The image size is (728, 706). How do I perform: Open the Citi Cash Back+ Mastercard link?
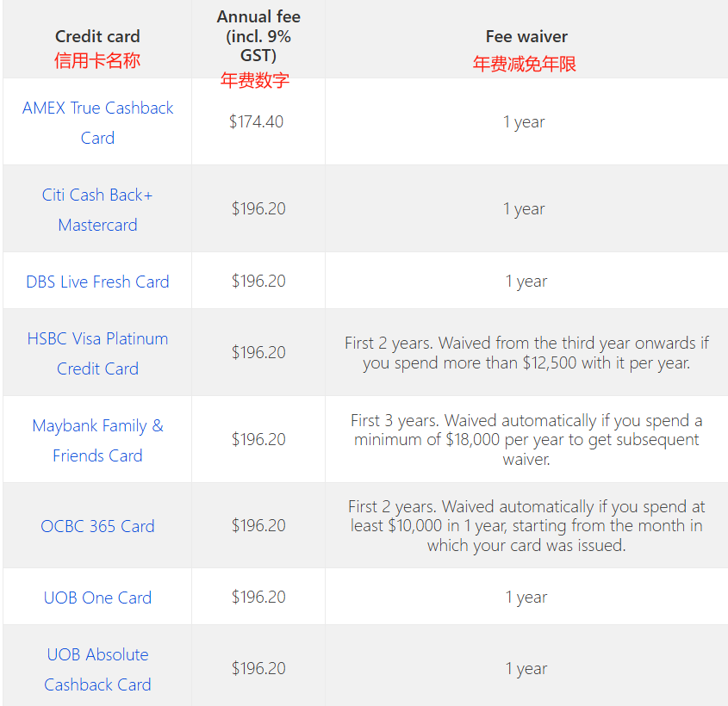pyautogui.click(x=97, y=210)
